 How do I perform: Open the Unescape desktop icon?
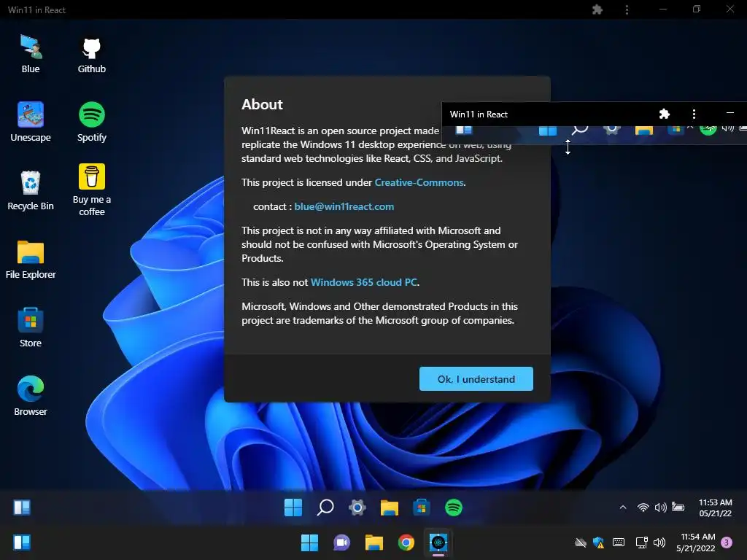click(31, 122)
